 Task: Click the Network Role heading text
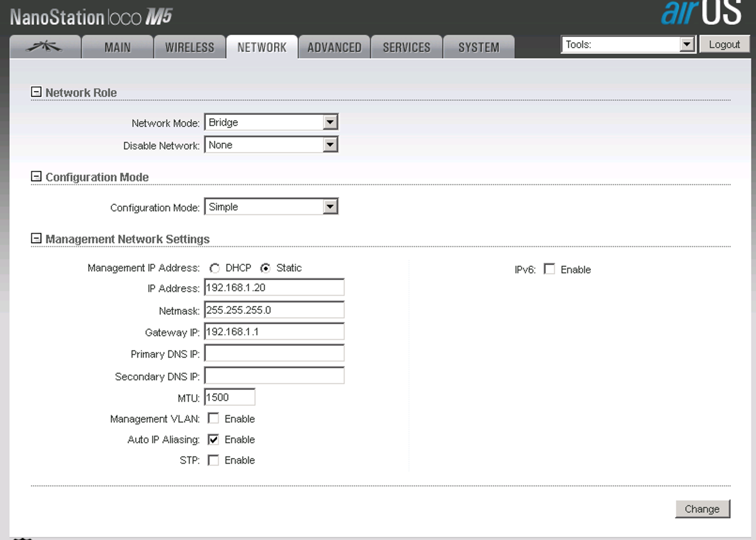81,93
